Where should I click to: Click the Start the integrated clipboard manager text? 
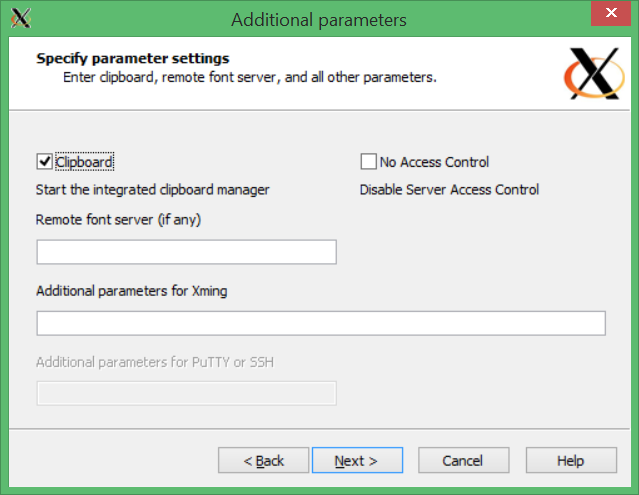click(x=153, y=190)
